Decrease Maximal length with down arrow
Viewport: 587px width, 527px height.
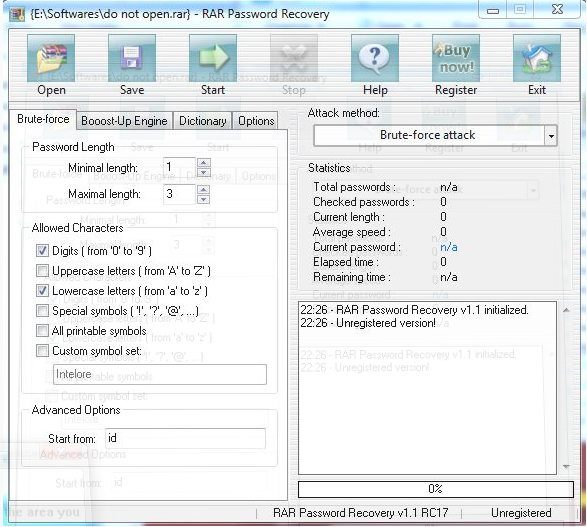tap(204, 199)
